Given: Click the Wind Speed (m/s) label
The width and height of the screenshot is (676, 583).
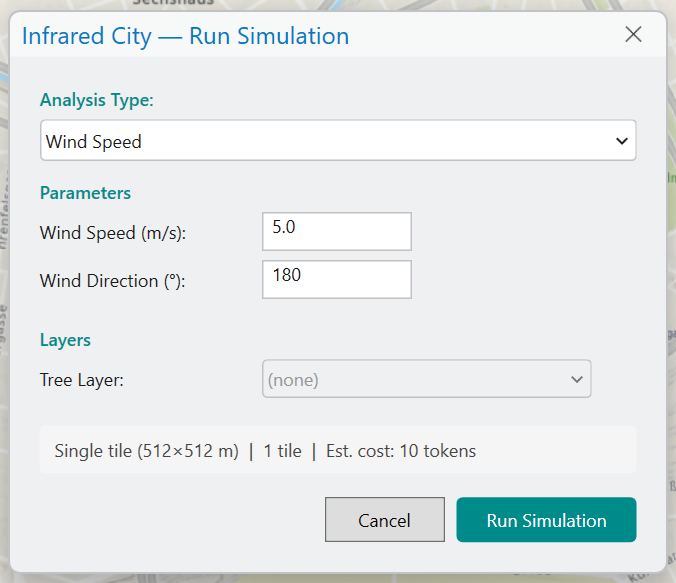Looking at the screenshot, I should coord(113,233).
